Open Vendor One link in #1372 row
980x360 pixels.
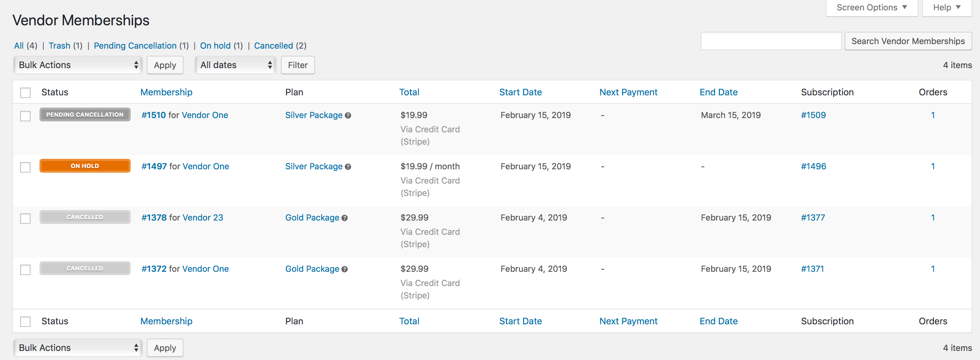click(206, 269)
